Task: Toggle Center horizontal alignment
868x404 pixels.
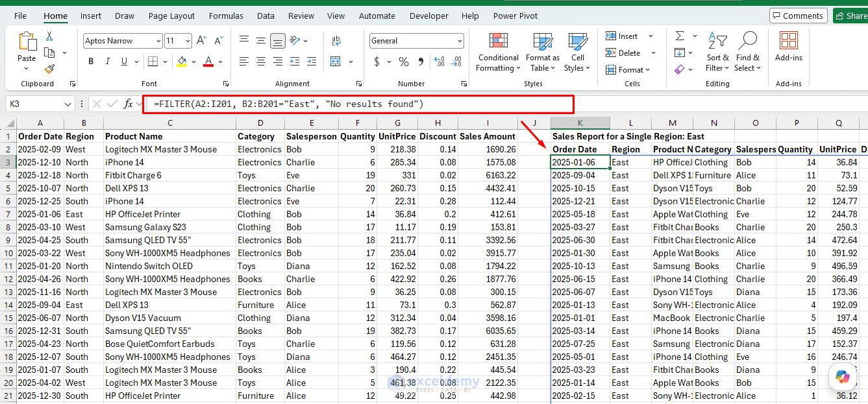Action: click(x=261, y=62)
